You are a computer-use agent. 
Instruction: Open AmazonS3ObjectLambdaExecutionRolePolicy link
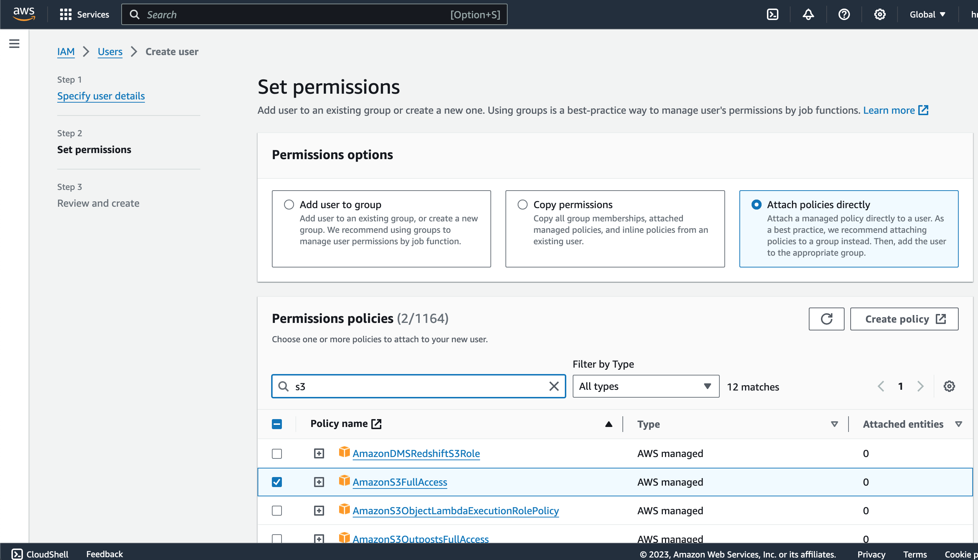pyautogui.click(x=455, y=511)
